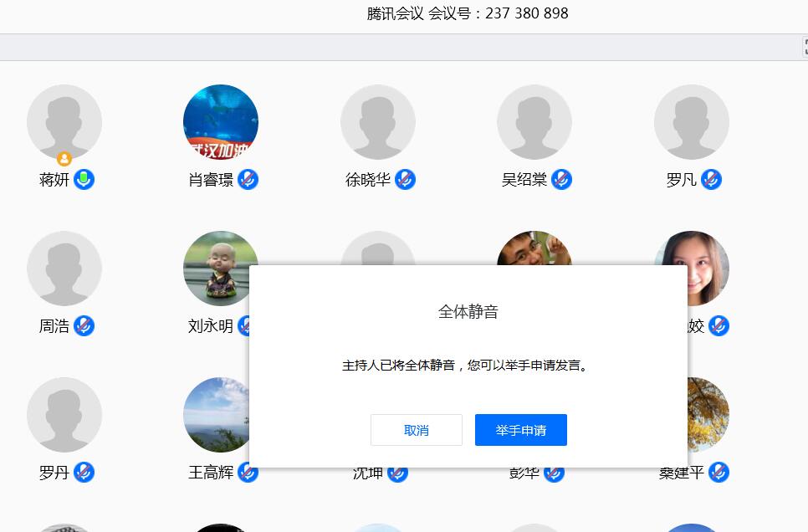Click the 腾讯会议 meeting number title text
808x532 pixels.
coord(468,13)
